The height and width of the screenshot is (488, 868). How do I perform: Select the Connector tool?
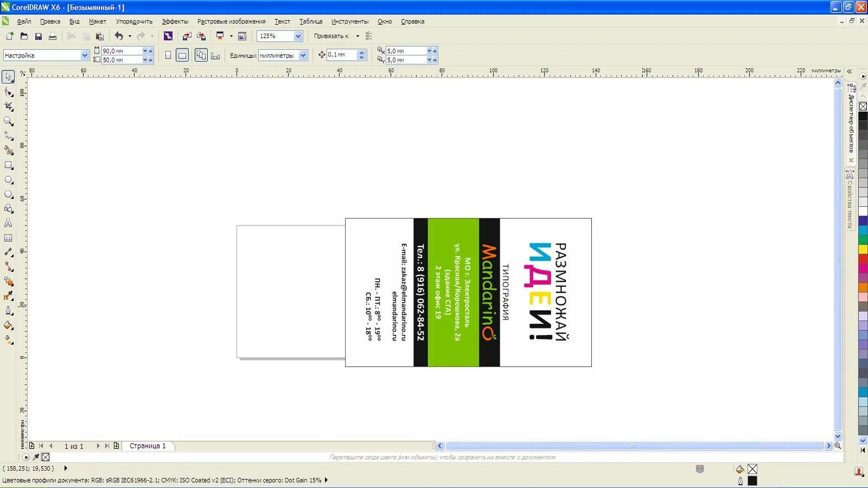(x=8, y=267)
